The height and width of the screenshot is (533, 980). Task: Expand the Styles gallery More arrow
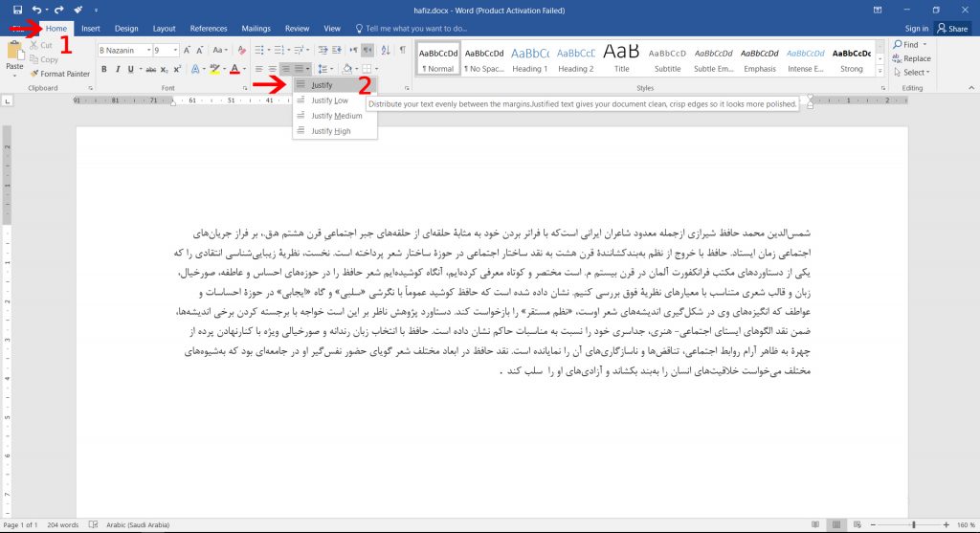(880, 72)
